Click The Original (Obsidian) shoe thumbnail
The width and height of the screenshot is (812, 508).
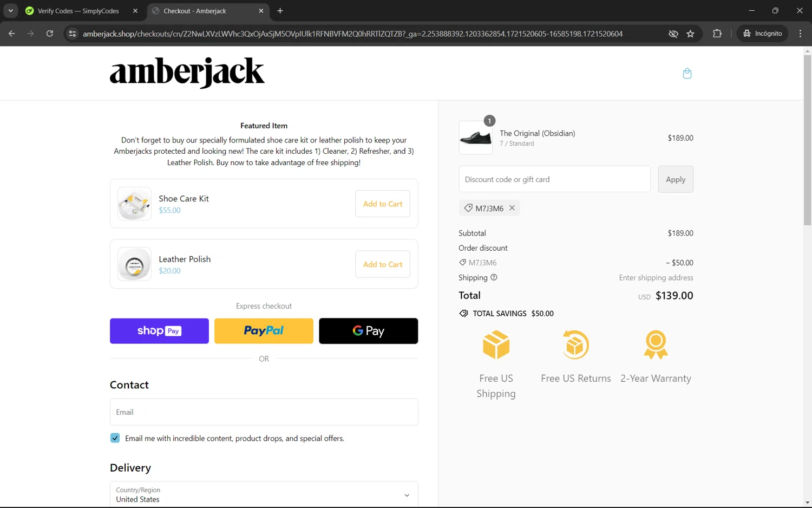476,138
